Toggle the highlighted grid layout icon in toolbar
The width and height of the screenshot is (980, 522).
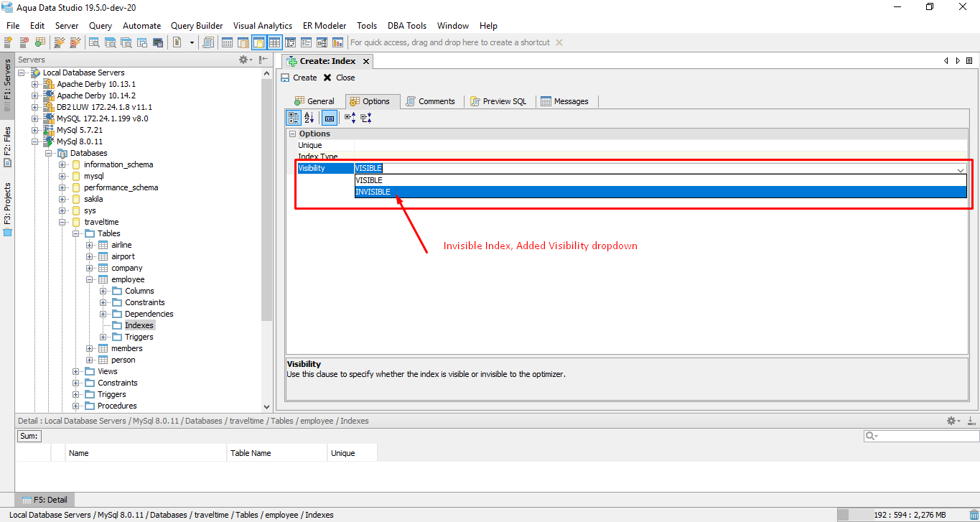274,42
